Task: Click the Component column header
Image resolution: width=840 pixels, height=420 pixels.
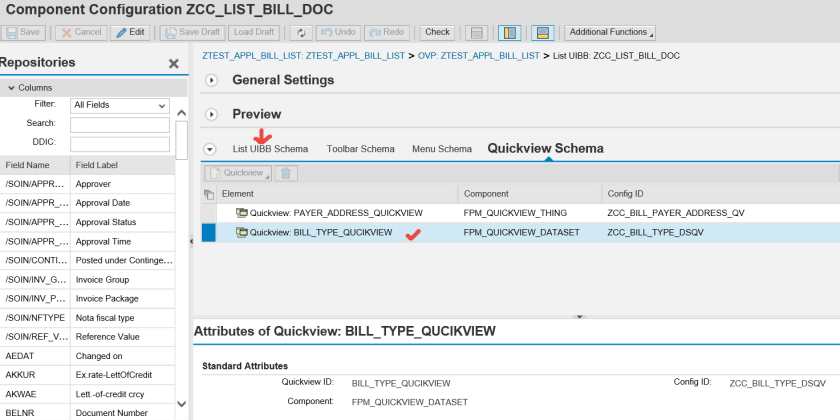Action: tap(530, 194)
